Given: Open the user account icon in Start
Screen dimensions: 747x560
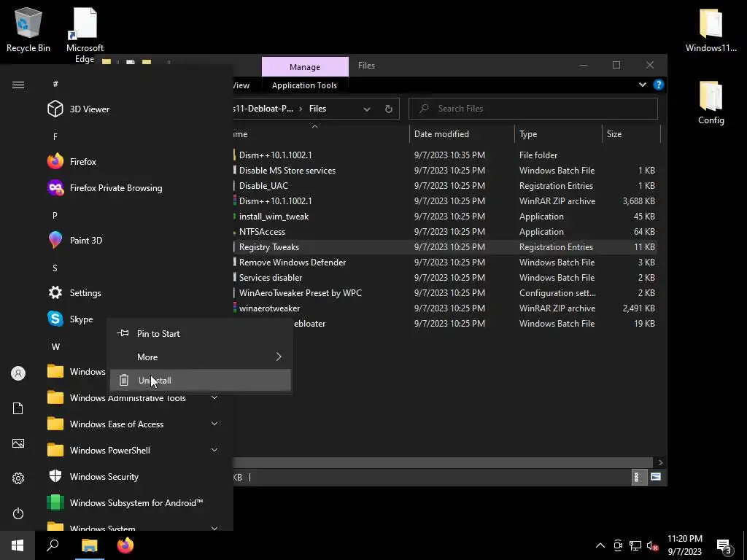Looking at the screenshot, I should pyautogui.click(x=18, y=373).
